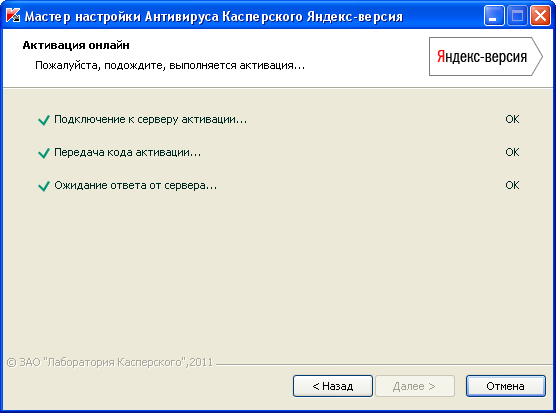This screenshot has height=413, width=556.
Task: Go back with the Назад button
Action: click(x=333, y=386)
